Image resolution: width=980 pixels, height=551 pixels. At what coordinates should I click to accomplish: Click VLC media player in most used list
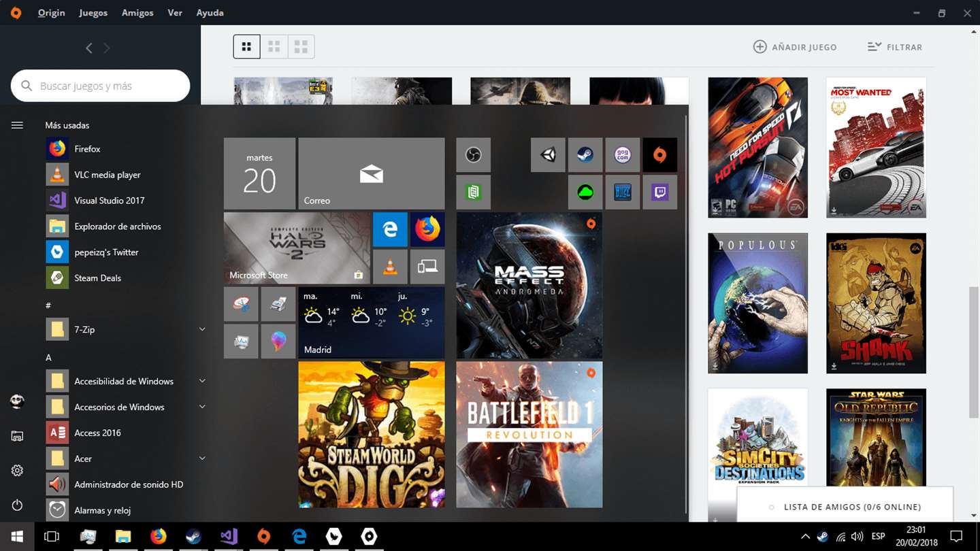[x=126, y=175]
